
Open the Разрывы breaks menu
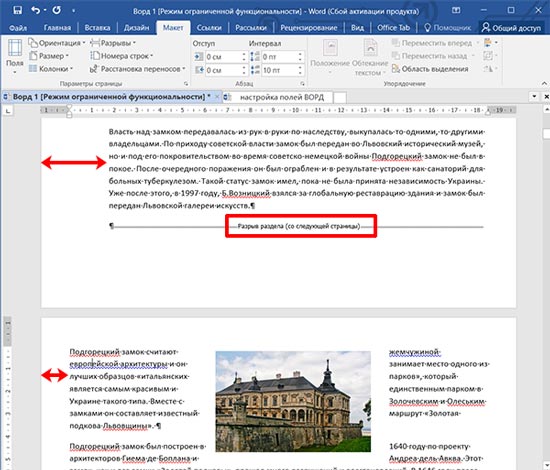(x=113, y=43)
